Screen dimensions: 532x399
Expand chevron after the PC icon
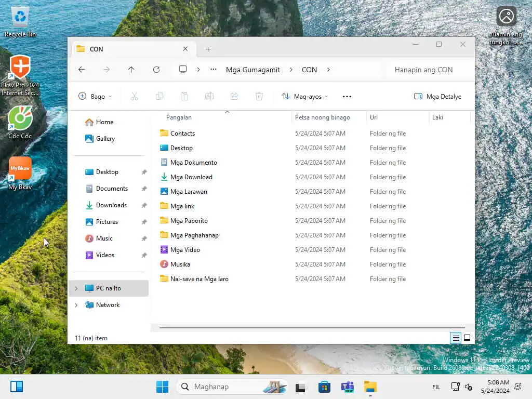coord(198,70)
